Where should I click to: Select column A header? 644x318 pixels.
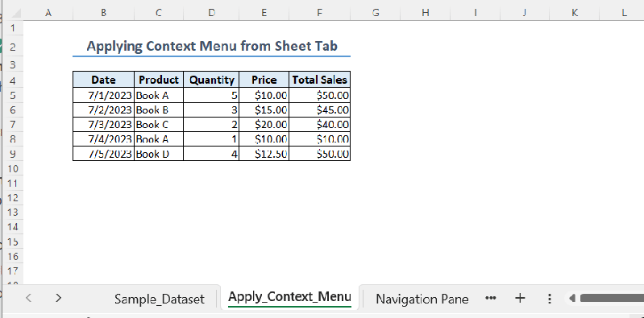48,13
